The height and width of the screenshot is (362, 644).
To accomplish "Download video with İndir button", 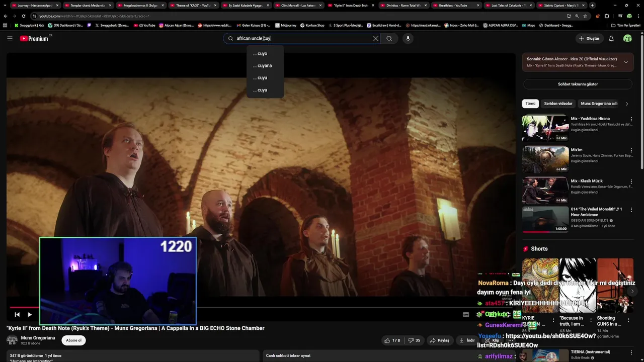I will point(467,340).
